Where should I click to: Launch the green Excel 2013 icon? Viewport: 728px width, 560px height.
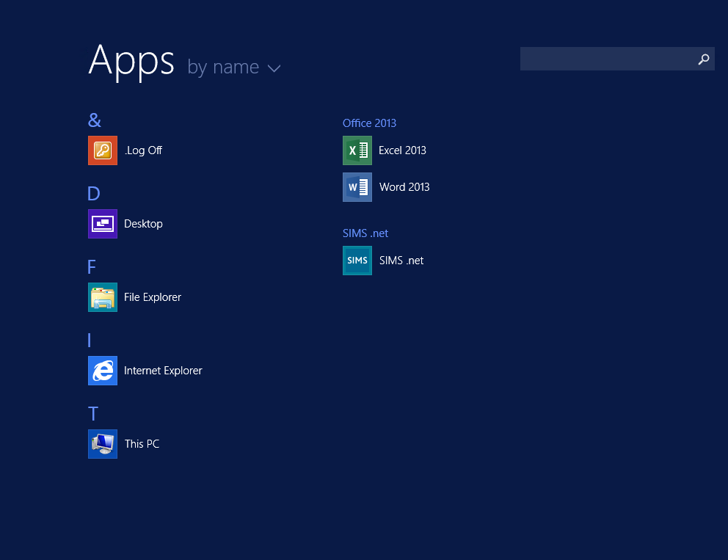click(x=357, y=150)
